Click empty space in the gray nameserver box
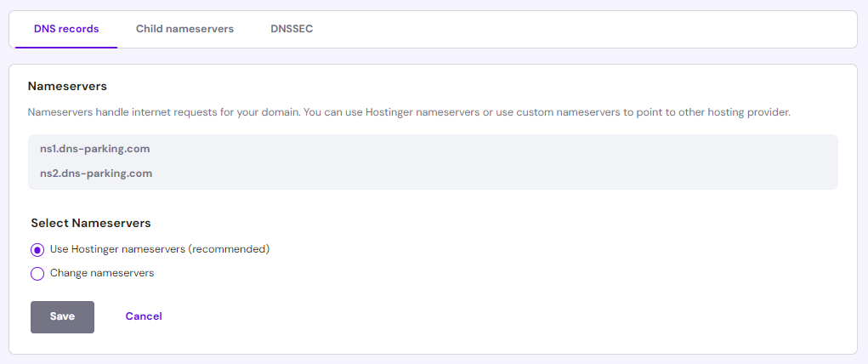The width and height of the screenshot is (868, 364). click(x=510, y=162)
